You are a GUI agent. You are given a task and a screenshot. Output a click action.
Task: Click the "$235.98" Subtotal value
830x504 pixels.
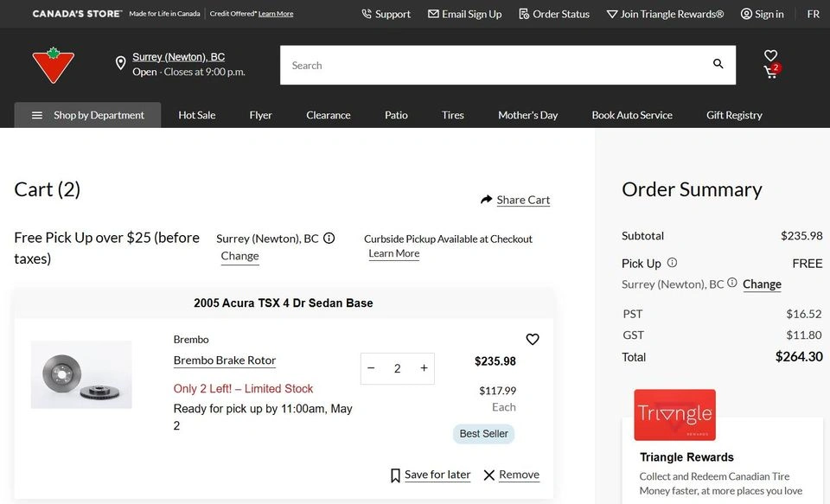pyautogui.click(x=801, y=236)
